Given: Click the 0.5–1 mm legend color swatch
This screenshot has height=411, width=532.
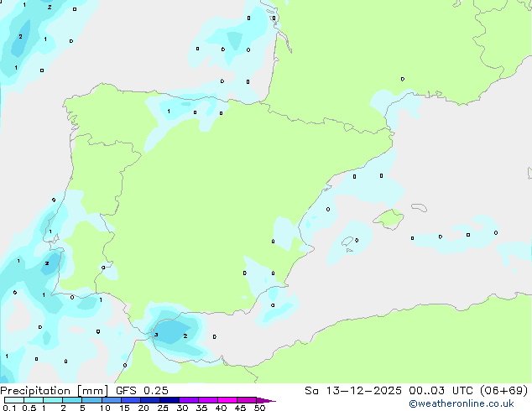Looking at the screenshot, I should click(x=34, y=400).
